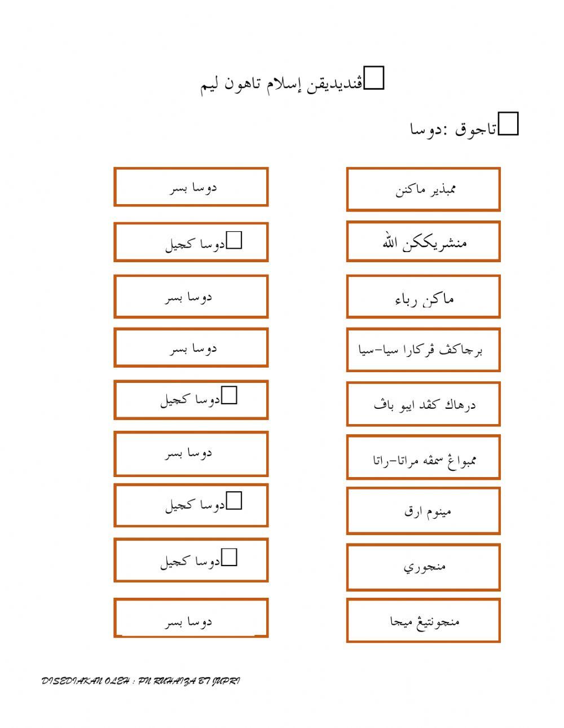Select the 'ممبواڠ سمڤه مراتا-راتا' box

[x=423, y=457]
